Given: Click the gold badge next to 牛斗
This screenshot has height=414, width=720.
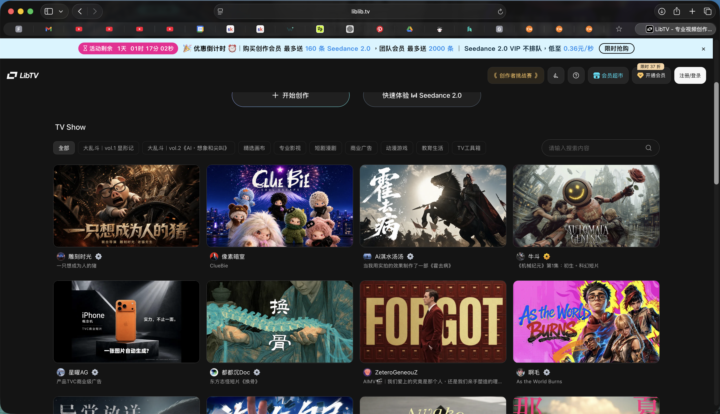Looking at the screenshot, I should coord(546,257).
